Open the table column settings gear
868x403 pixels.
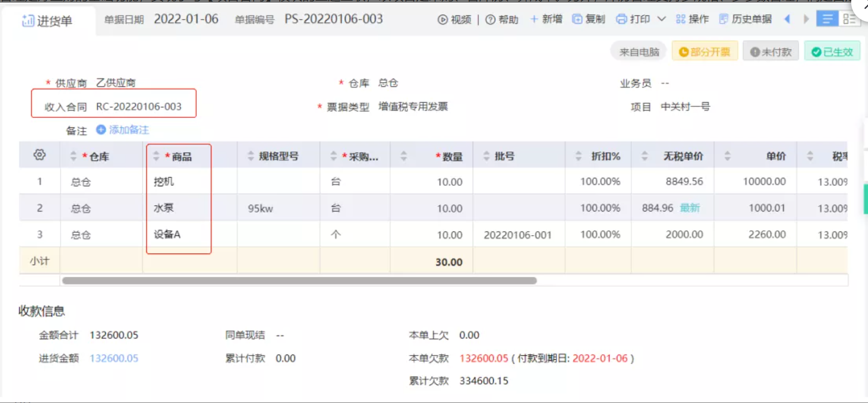39,155
